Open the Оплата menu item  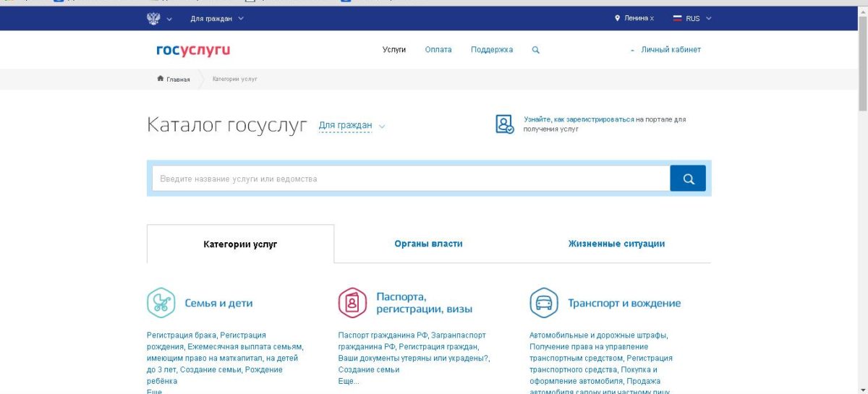point(438,50)
